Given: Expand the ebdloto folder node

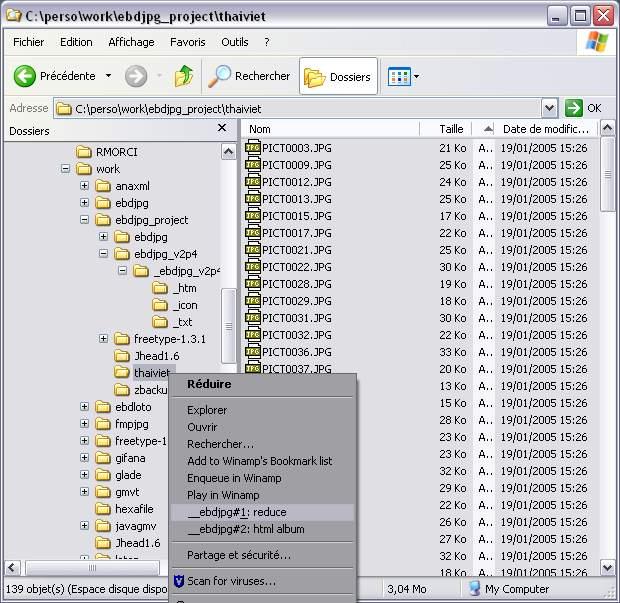Looking at the screenshot, I should (84, 406).
